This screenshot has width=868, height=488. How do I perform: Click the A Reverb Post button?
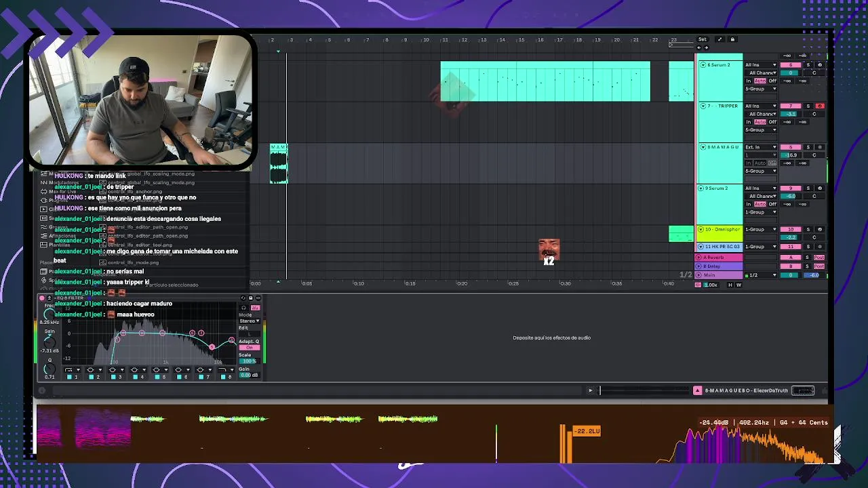pyautogui.click(x=819, y=258)
